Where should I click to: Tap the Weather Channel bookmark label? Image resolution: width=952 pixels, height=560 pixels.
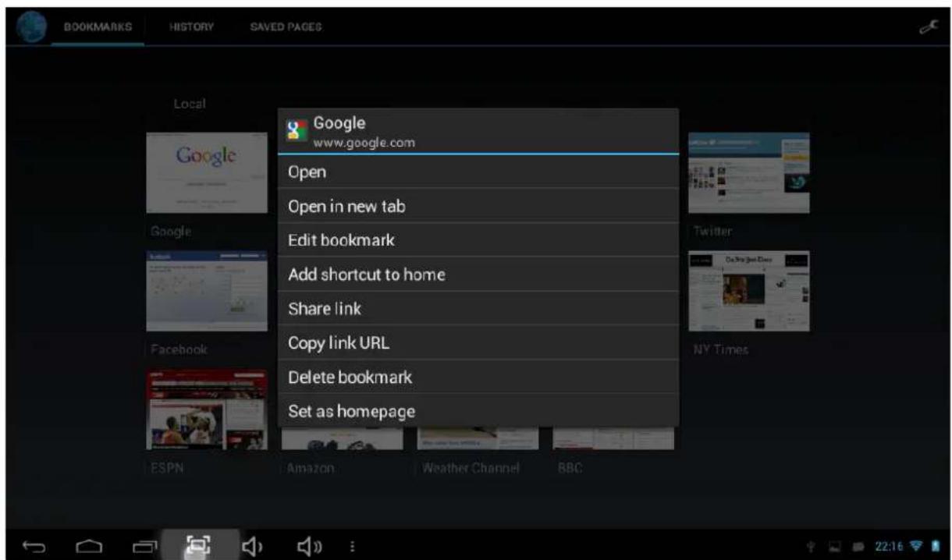coord(471,469)
